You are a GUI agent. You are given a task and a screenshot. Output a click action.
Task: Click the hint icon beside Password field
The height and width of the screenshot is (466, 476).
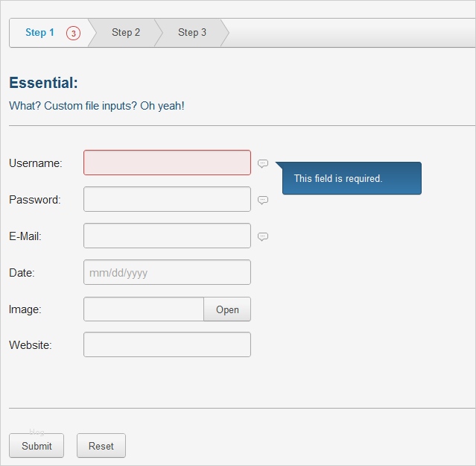click(x=263, y=200)
